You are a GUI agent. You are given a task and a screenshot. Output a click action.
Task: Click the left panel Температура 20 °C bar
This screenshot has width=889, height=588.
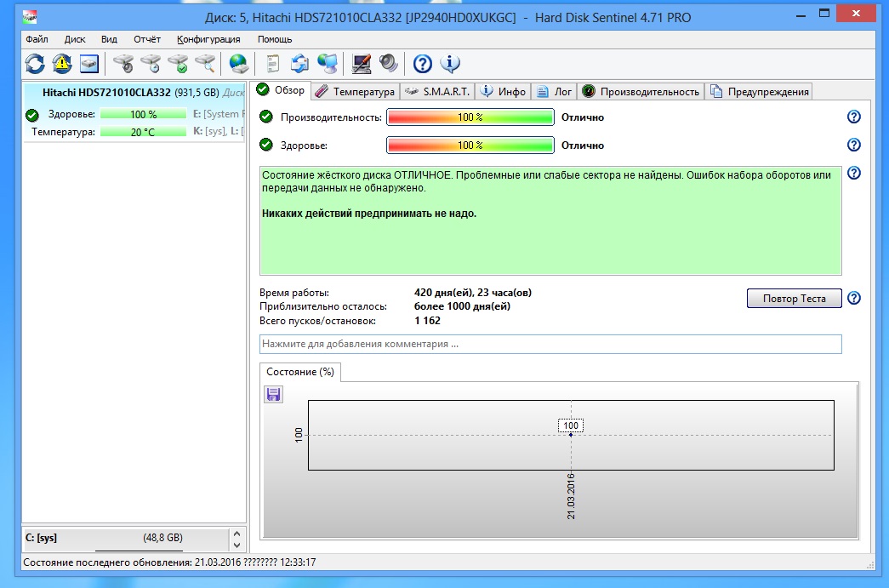(143, 132)
